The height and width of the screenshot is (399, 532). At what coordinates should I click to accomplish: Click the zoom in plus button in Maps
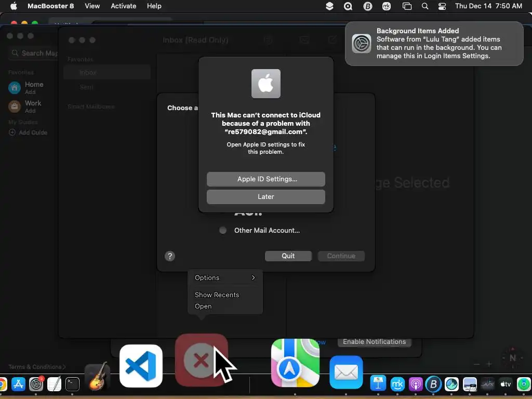coord(489,364)
